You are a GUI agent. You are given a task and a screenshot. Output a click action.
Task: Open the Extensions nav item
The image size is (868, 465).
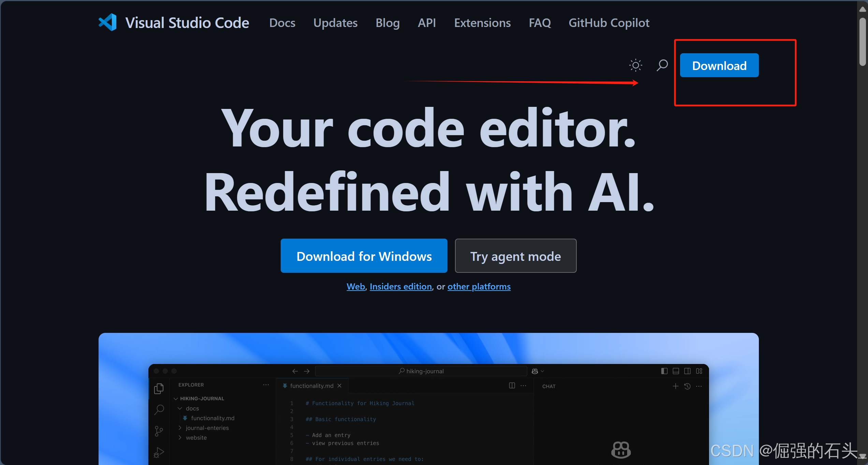point(482,23)
